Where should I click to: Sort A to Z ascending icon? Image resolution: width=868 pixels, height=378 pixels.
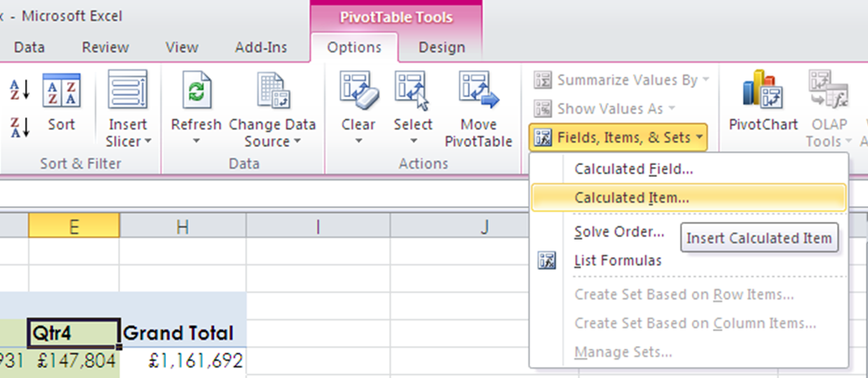coord(20,89)
